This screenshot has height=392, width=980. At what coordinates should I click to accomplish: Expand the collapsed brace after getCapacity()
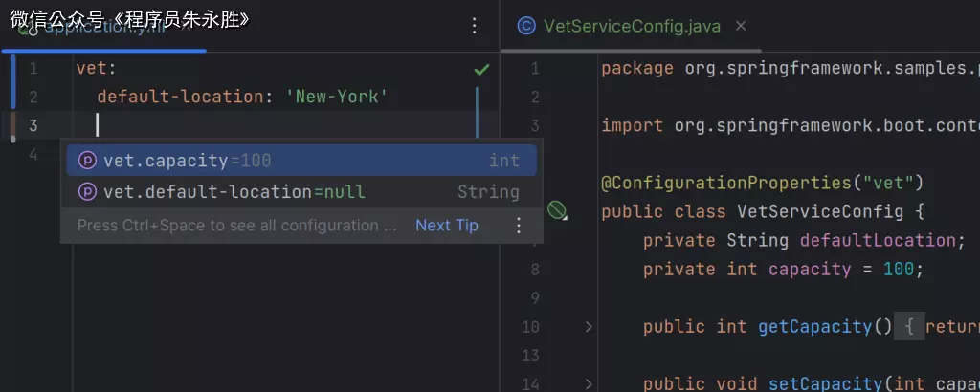[909, 327]
